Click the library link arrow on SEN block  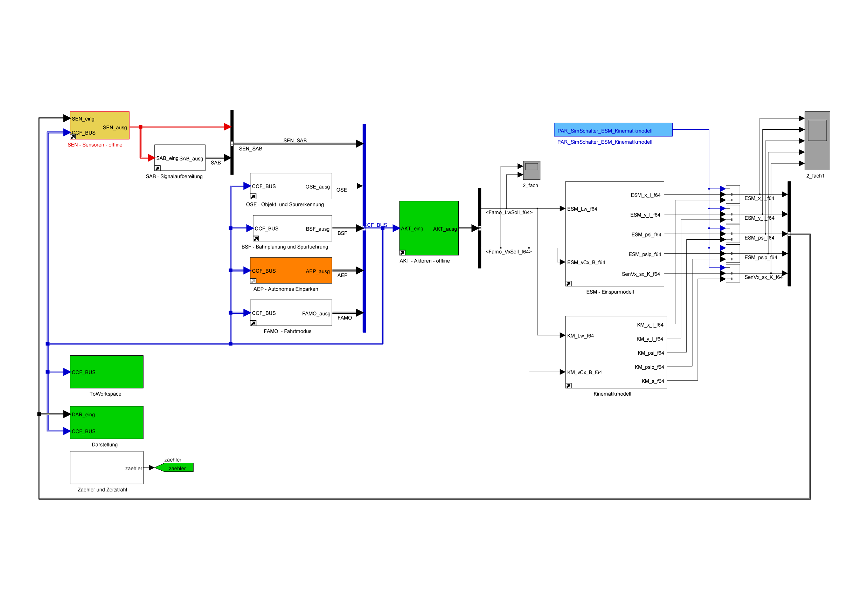[x=73, y=137]
